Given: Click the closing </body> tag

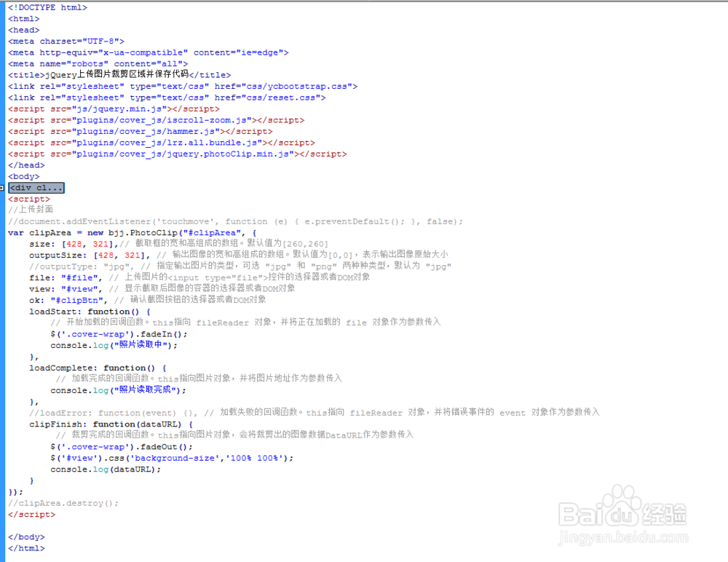Looking at the screenshot, I should click(26, 537).
